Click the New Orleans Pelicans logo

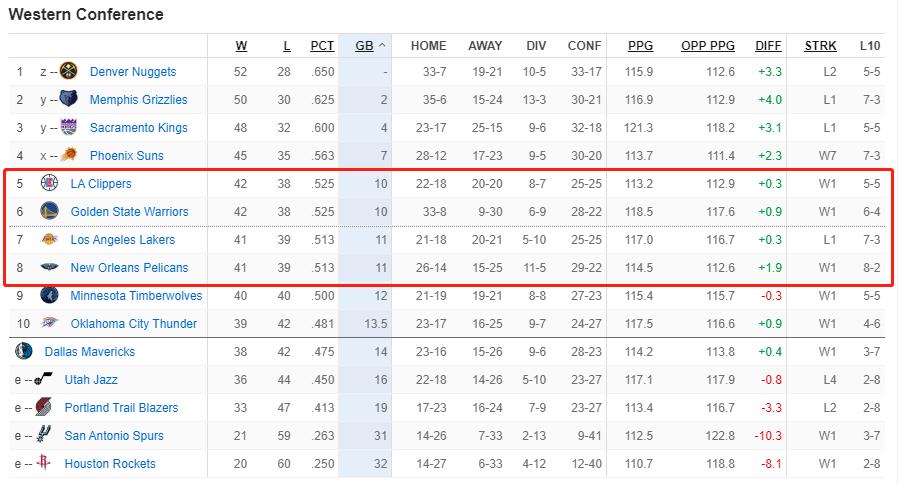(x=49, y=268)
